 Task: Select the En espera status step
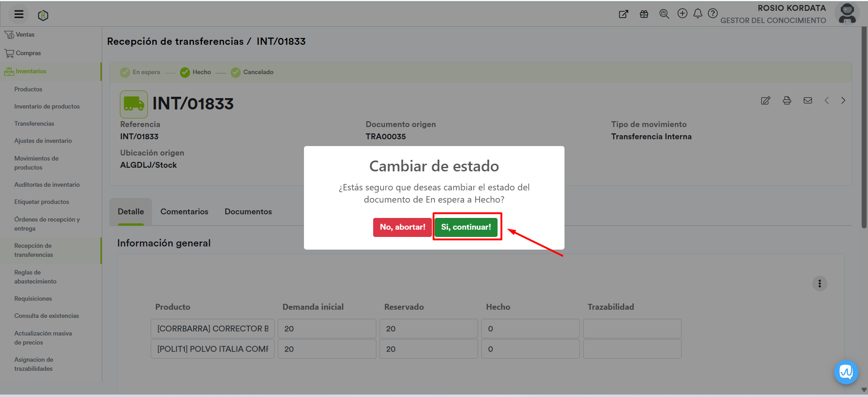[x=140, y=72]
